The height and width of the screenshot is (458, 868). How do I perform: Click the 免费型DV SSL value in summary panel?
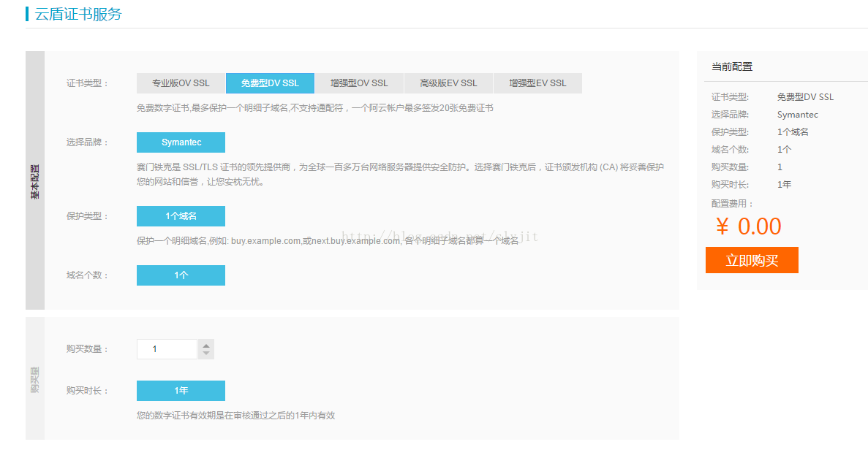click(x=805, y=97)
